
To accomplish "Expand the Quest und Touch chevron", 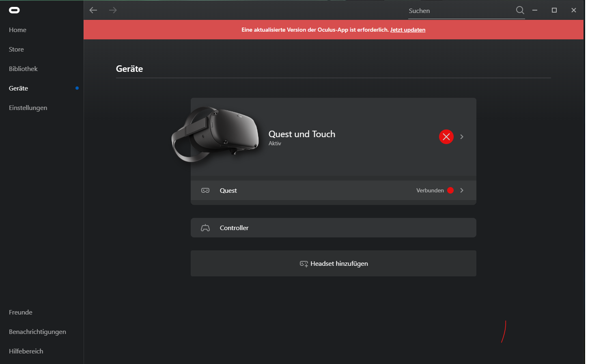I will point(462,137).
